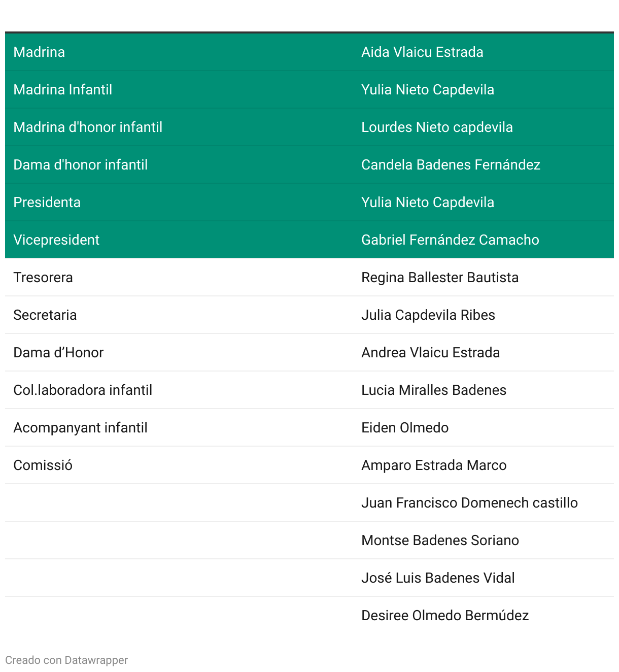
Task: Click the Tresorera row label
Action: coord(43,278)
